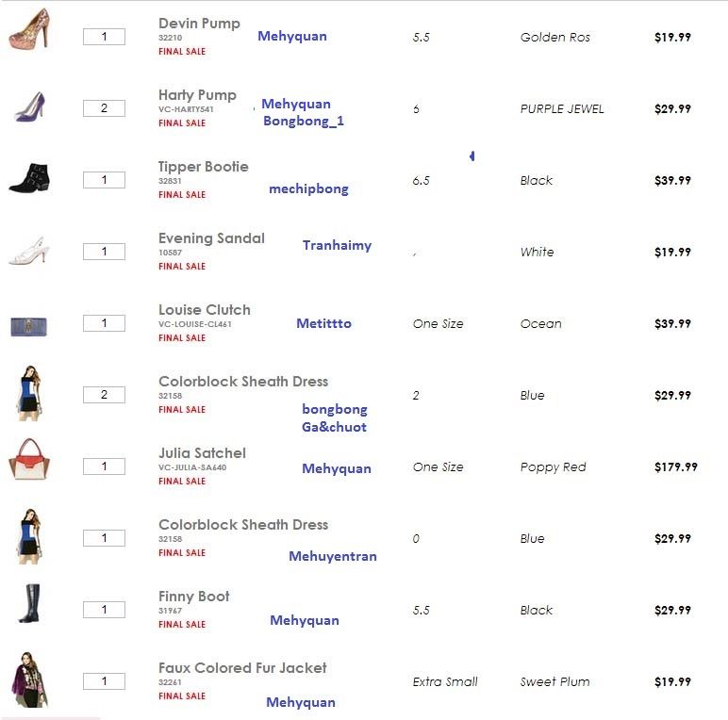The height and width of the screenshot is (720, 728).
Task: Open the Harty Pump product link
Action: [197, 95]
